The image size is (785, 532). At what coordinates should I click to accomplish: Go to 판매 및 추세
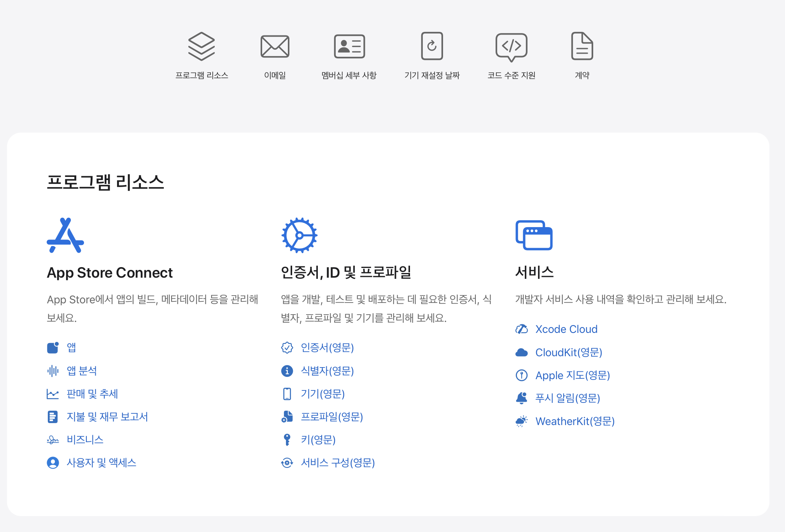92,394
